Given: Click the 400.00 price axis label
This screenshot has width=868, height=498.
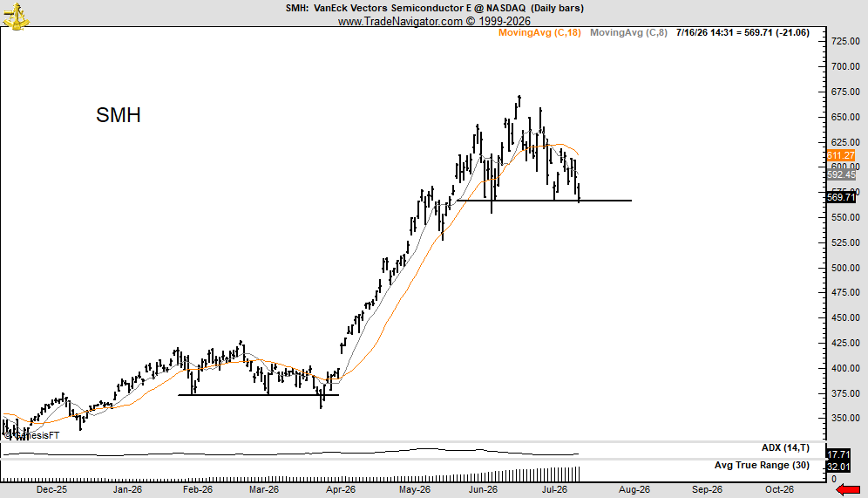Looking at the screenshot, I should (846, 368).
